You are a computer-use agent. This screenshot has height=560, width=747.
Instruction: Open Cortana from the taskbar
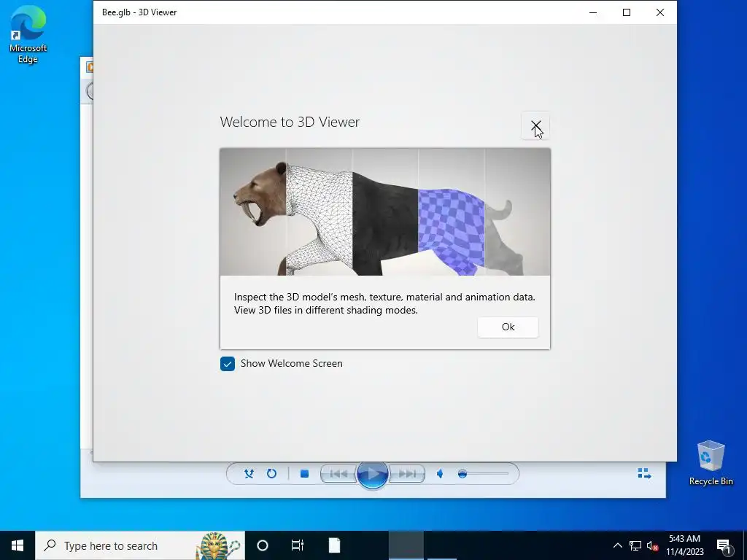[263, 545]
